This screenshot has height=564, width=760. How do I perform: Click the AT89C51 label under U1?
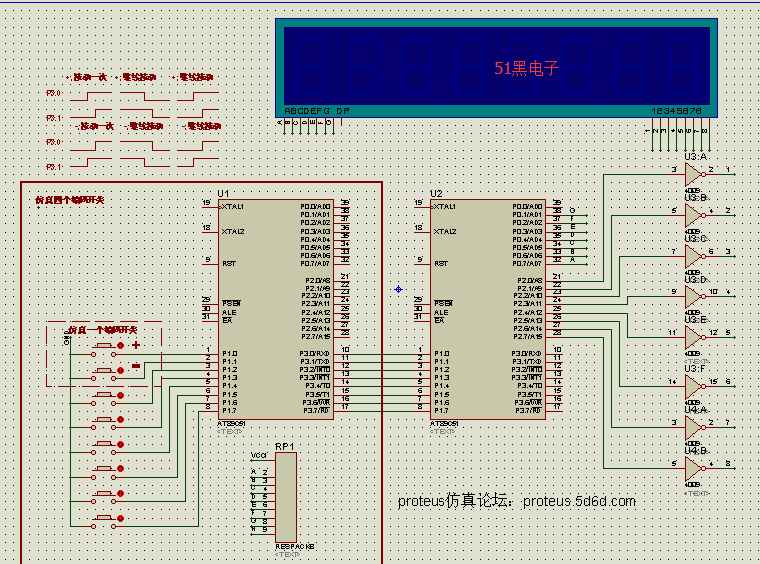pyautogui.click(x=231, y=424)
